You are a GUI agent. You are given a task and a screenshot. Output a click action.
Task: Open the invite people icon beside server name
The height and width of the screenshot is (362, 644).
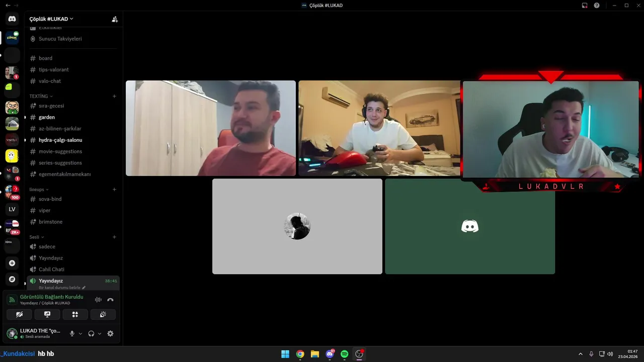115,19
